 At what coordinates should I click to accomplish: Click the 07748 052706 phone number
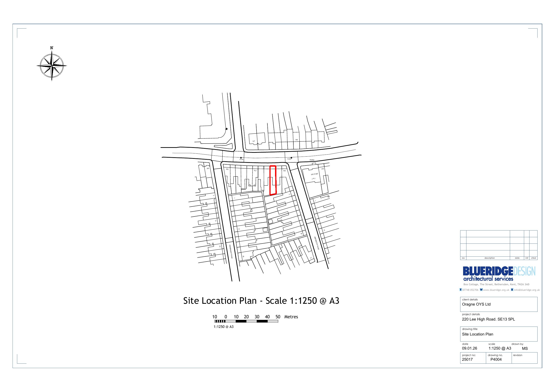point(470,290)
